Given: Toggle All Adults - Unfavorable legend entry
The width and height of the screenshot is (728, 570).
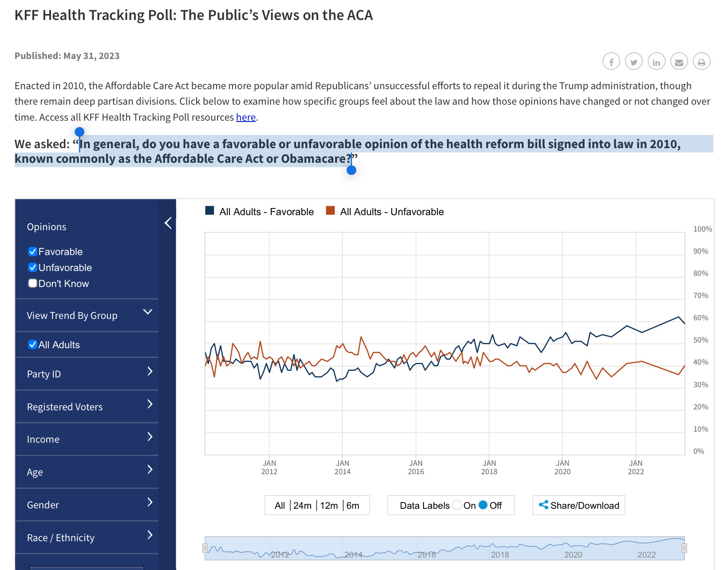Looking at the screenshot, I should 385,212.
